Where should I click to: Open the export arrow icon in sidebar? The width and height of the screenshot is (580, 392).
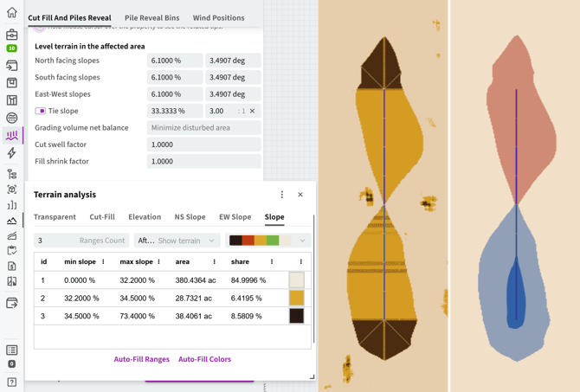11,304
